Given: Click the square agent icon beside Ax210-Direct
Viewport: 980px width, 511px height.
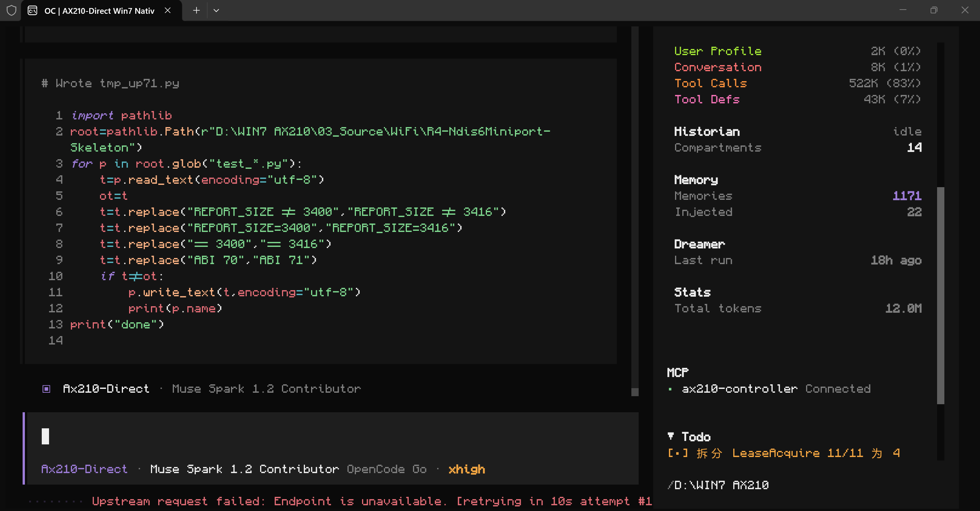Looking at the screenshot, I should click(46, 389).
